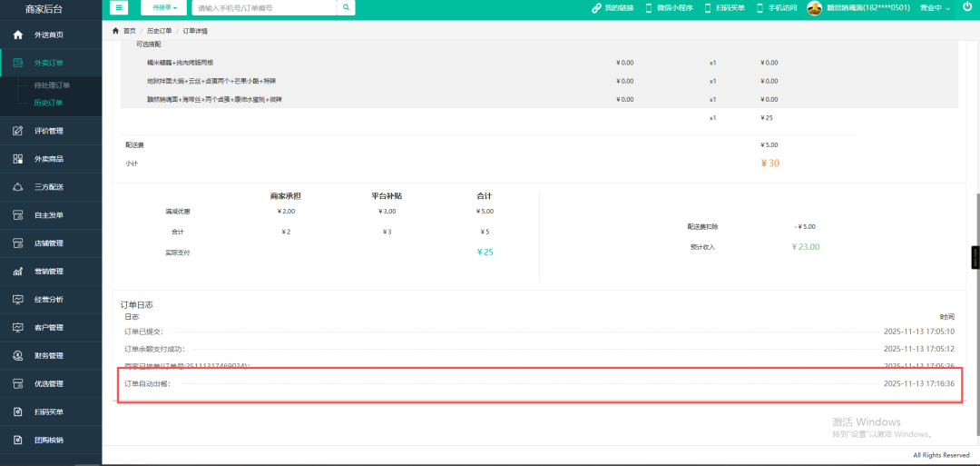980x466 pixels.
Task: Expand the 营业中 status dropdown
Action: pos(935,8)
